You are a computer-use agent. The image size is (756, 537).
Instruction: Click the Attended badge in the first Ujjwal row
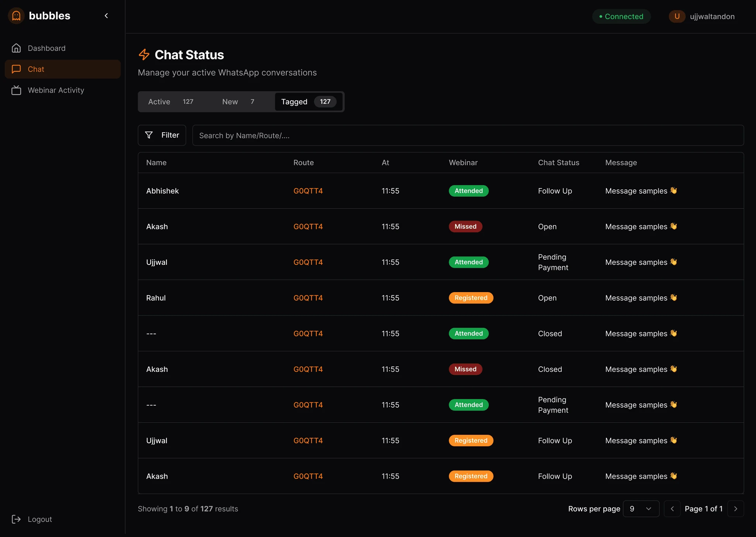(x=469, y=262)
